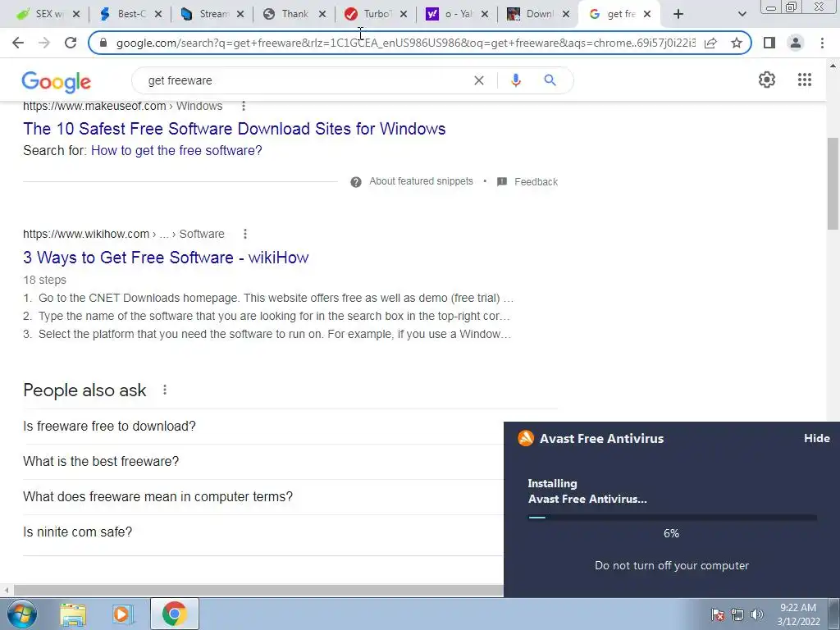Click 'How to get the free software?' link
Viewport: 840px width, 630px height.
(176, 151)
